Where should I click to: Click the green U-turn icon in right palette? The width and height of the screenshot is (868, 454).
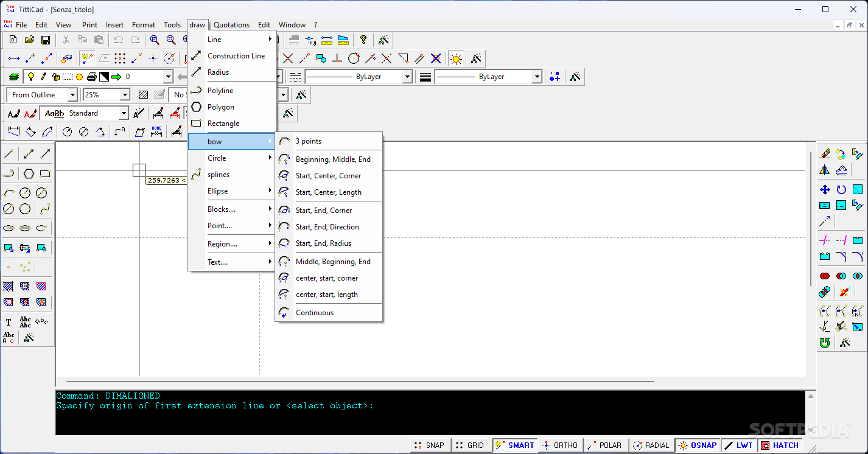(x=825, y=343)
